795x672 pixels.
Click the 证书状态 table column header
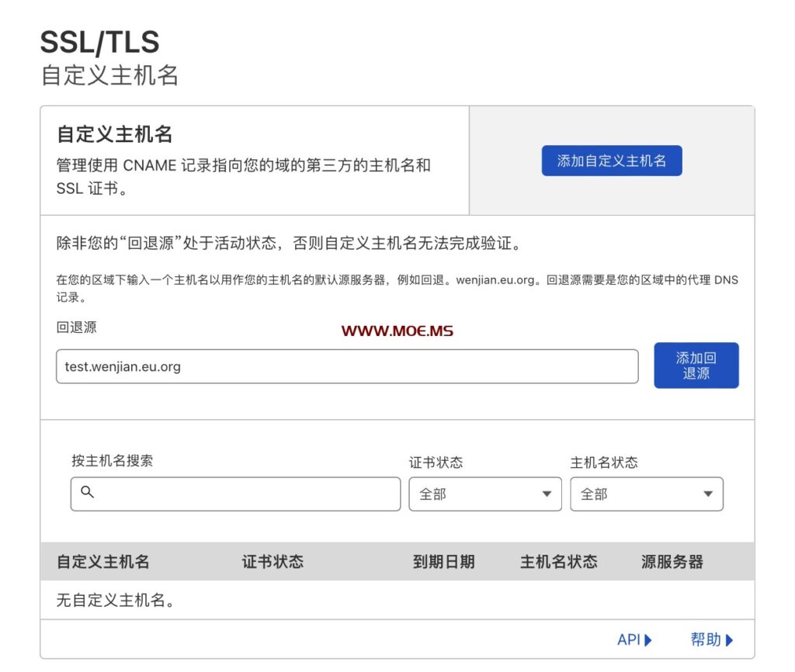click(273, 562)
